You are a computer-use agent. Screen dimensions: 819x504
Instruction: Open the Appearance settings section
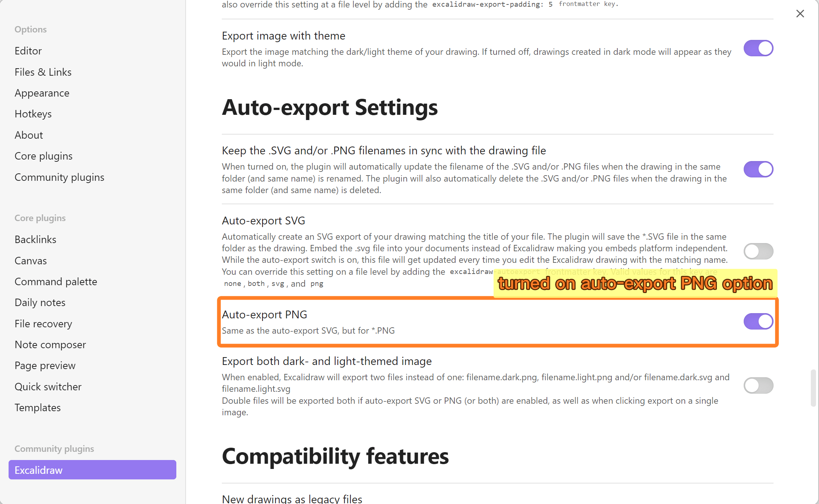[42, 93]
